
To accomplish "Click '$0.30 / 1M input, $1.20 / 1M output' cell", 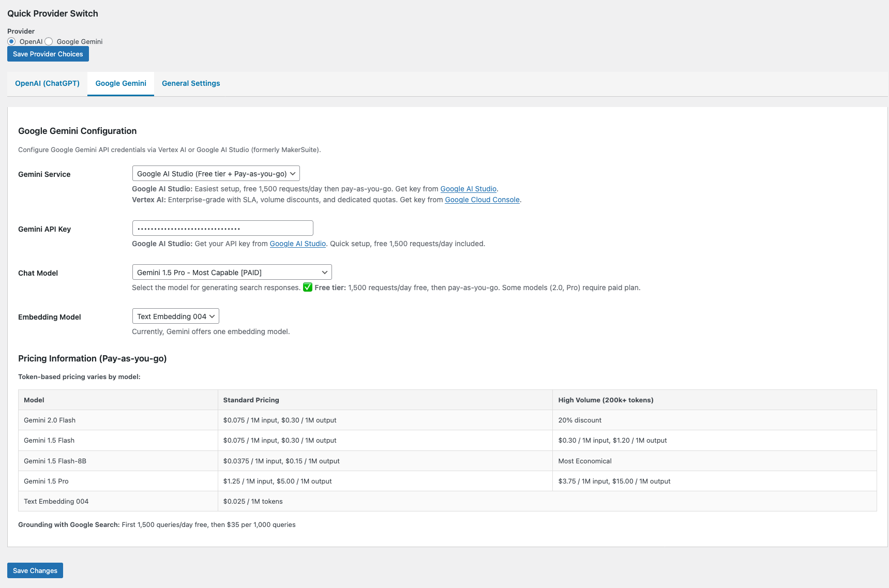I will [715, 441].
